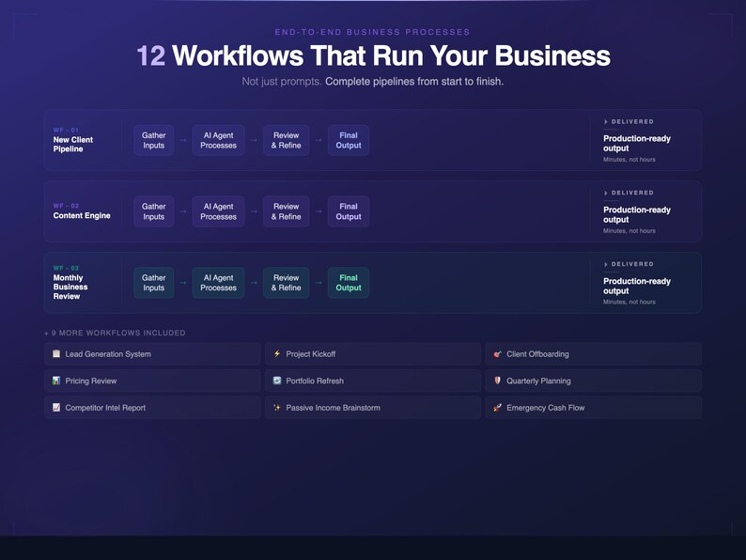The image size is (746, 560).
Task: Select Gather Inputs step in Content Engine row
Action: click(154, 211)
